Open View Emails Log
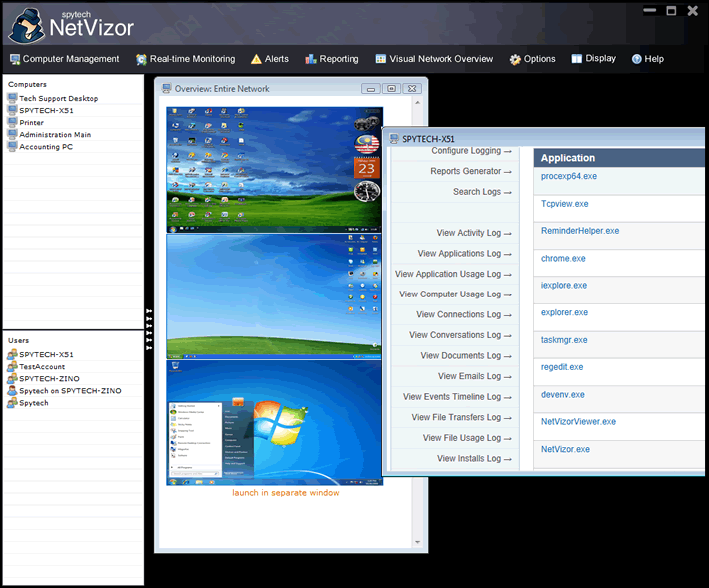 [x=475, y=376]
